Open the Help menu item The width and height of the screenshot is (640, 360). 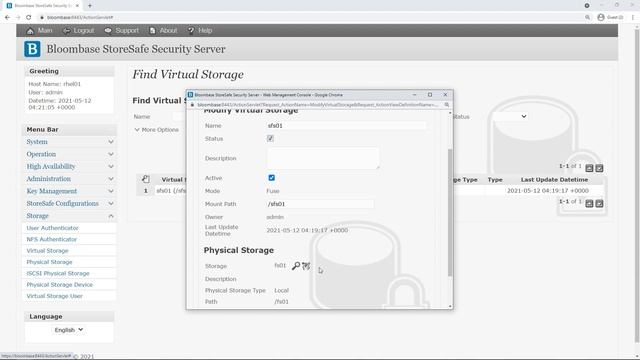[200, 31]
